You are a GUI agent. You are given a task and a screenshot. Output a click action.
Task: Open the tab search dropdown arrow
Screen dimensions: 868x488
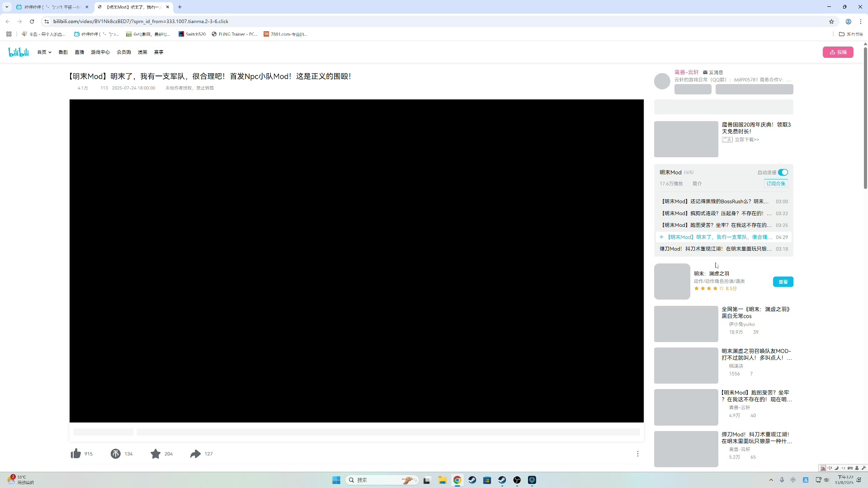point(6,7)
